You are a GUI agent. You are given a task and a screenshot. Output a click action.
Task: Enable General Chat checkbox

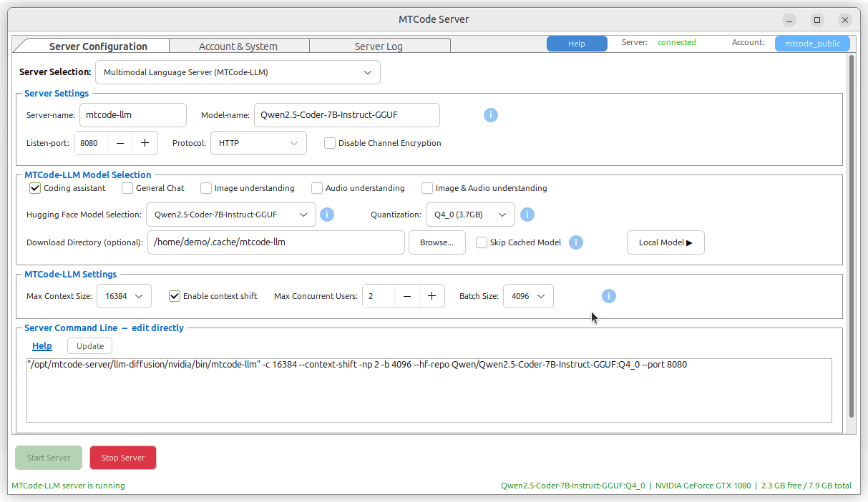click(127, 188)
